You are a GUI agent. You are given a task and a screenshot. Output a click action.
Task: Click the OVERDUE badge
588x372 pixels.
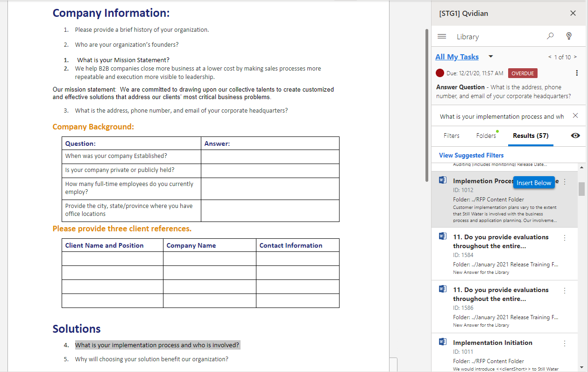click(523, 73)
